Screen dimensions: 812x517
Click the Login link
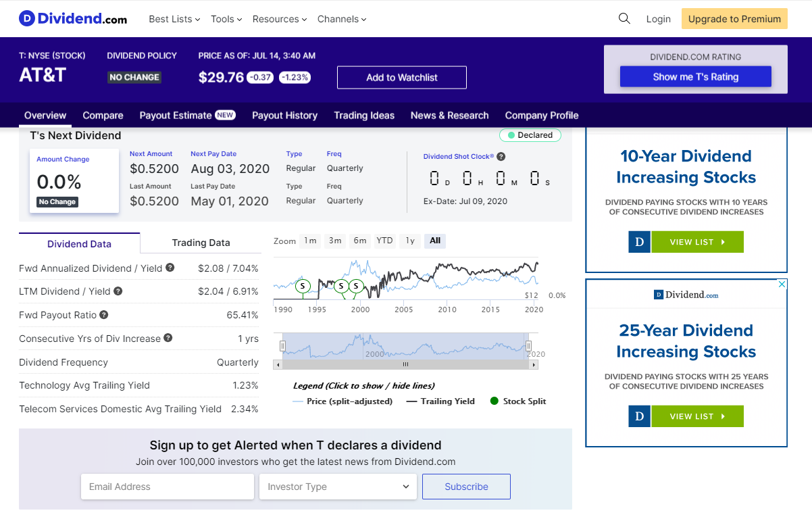point(658,19)
